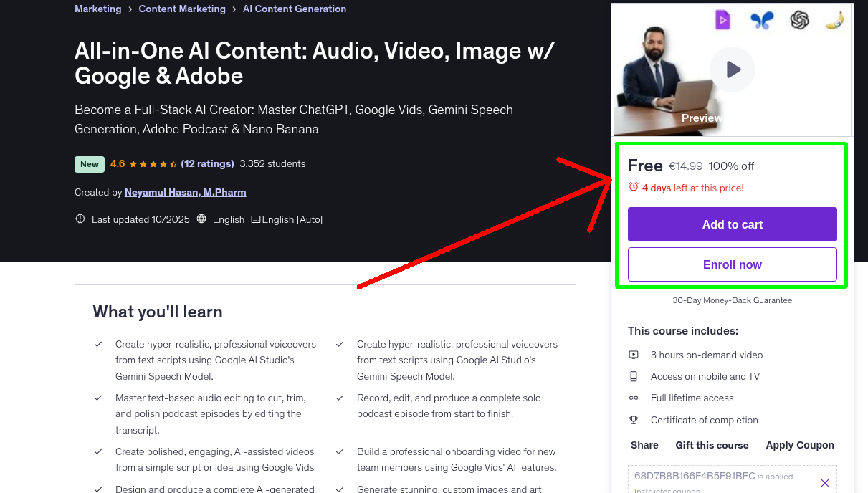
Task: Click the on-demand video icon
Action: tap(634, 355)
